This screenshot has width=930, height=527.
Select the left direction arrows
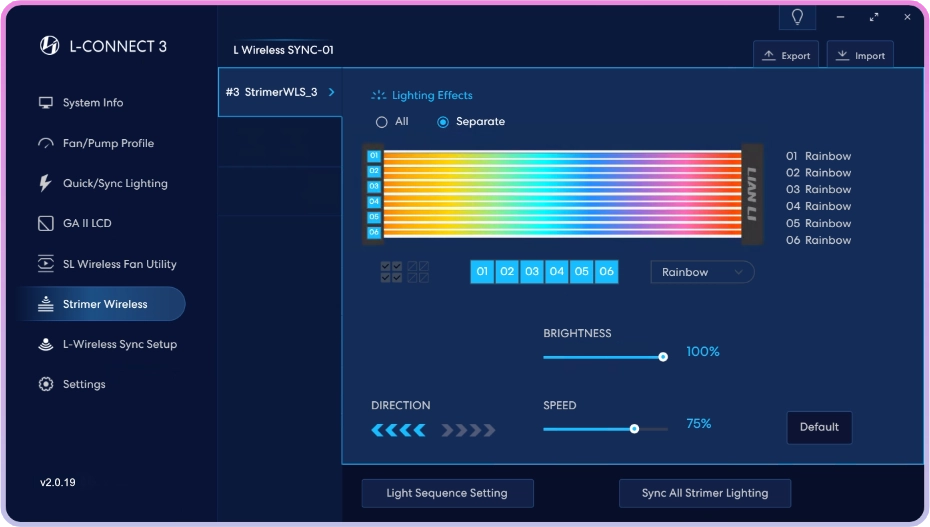tap(398, 431)
